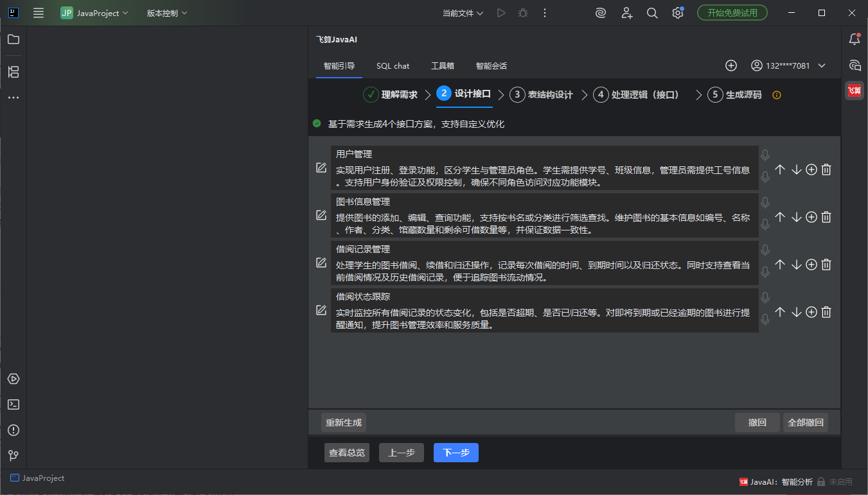Image resolution: width=868 pixels, height=495 pixels.
Task: Move 图书信息管理 entry up
Action: pyautogui.click(x=780, y=217)
